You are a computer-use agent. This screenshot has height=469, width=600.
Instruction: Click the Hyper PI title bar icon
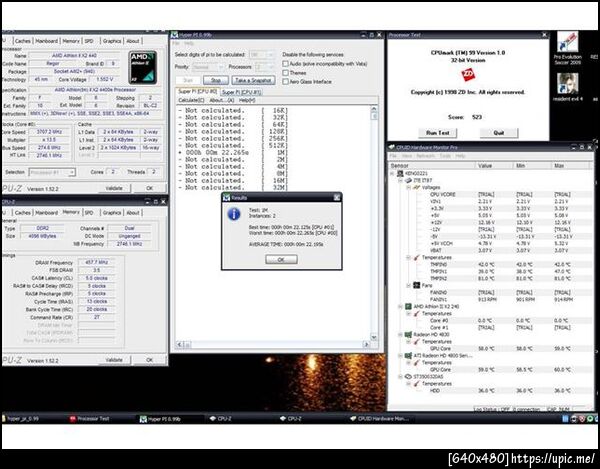click(x=174, y=35)
